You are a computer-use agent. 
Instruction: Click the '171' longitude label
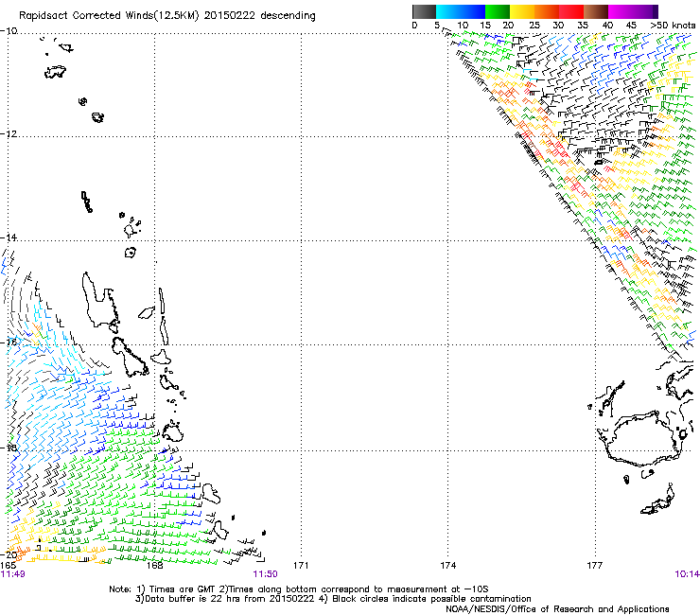coord(301,566)
